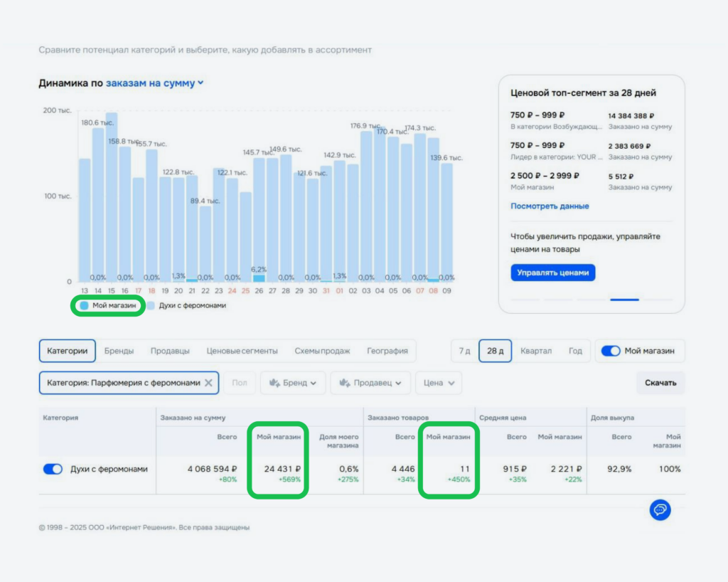Image resolution: width=728 pixels, height=582 pixels.
Task: Follow the Посмотреть данные link
Action: (550, 206)
